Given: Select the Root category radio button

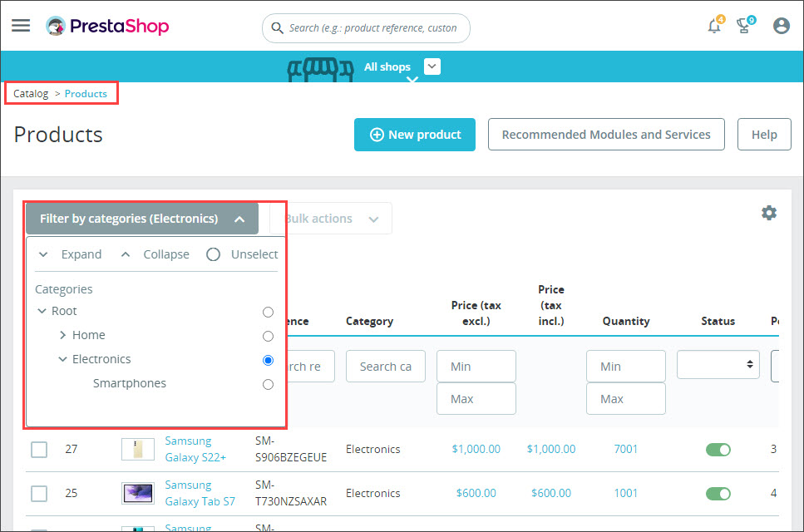Looking at the screenshot, I should 268,312.
